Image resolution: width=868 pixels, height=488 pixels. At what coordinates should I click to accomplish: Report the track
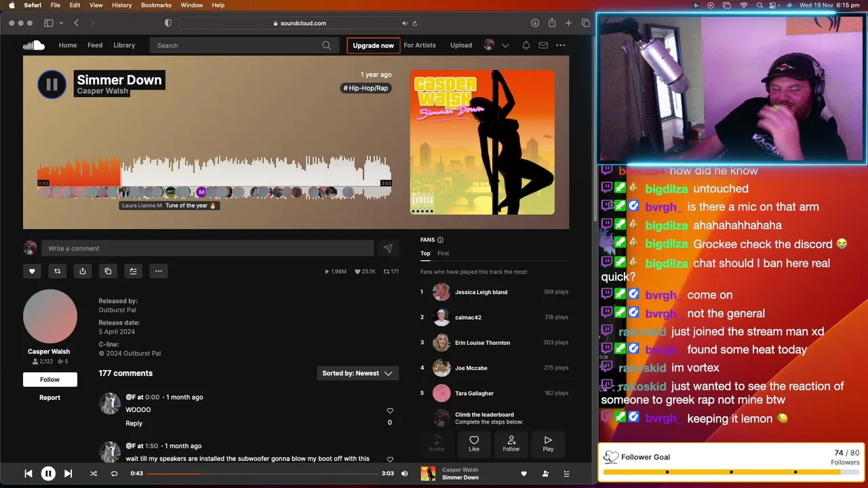point(50,398)
